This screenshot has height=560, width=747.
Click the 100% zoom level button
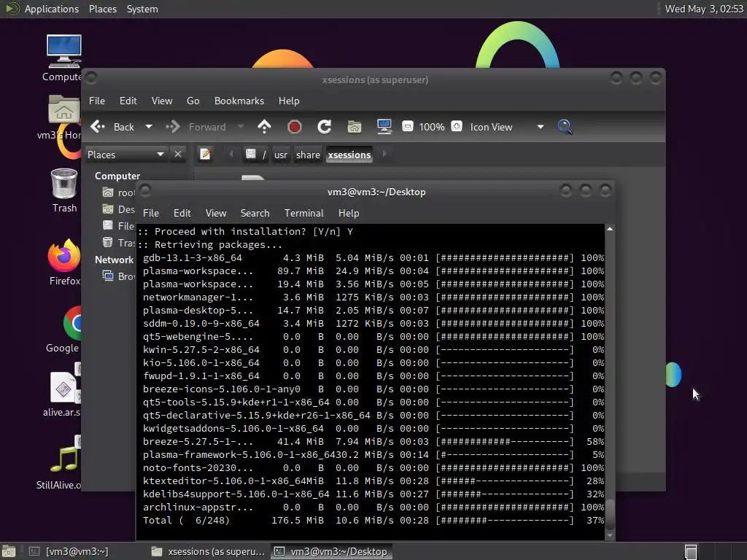(x=432, y=127)
